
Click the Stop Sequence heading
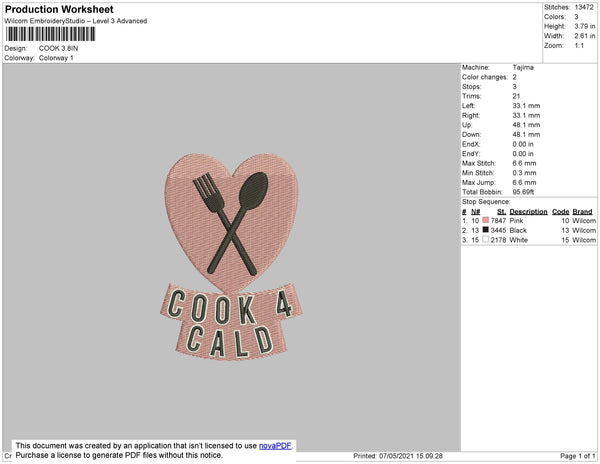(486, 202)
